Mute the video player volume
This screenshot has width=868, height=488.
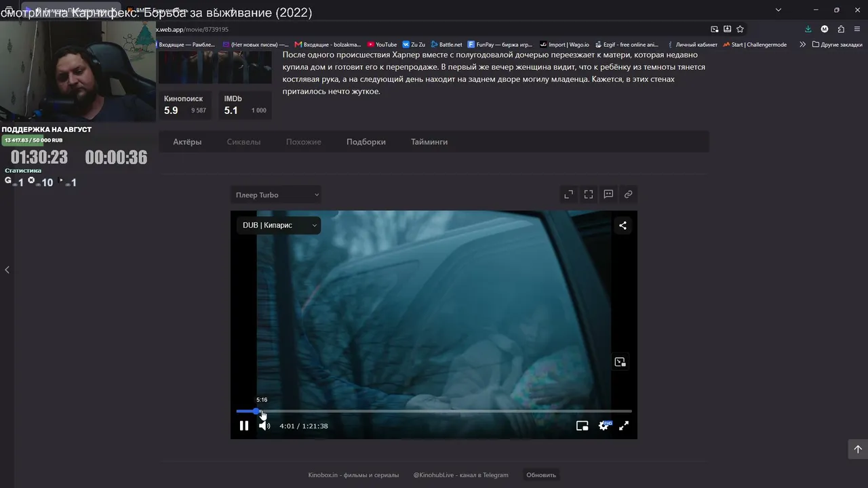[264, 426]
